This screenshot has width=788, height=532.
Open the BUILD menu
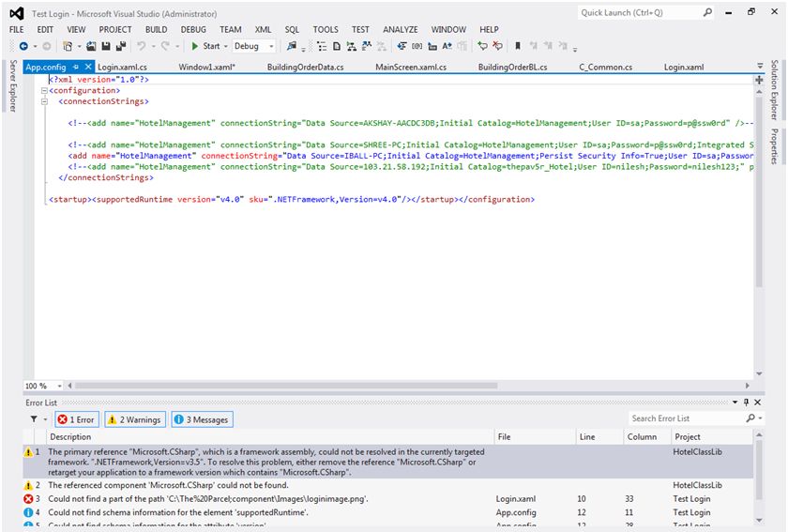click(x=156, y=30)
